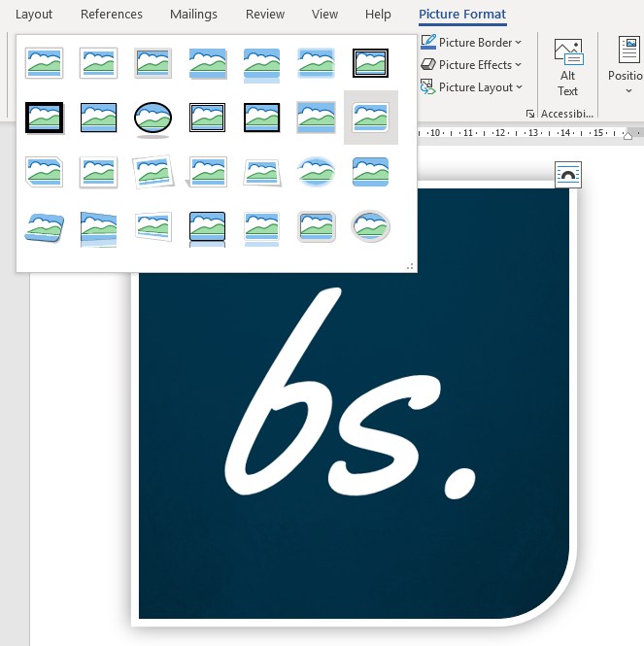Apply Beveled Oval, Black picture style
This screenshot has width=644, height=646.
point(153,119)
